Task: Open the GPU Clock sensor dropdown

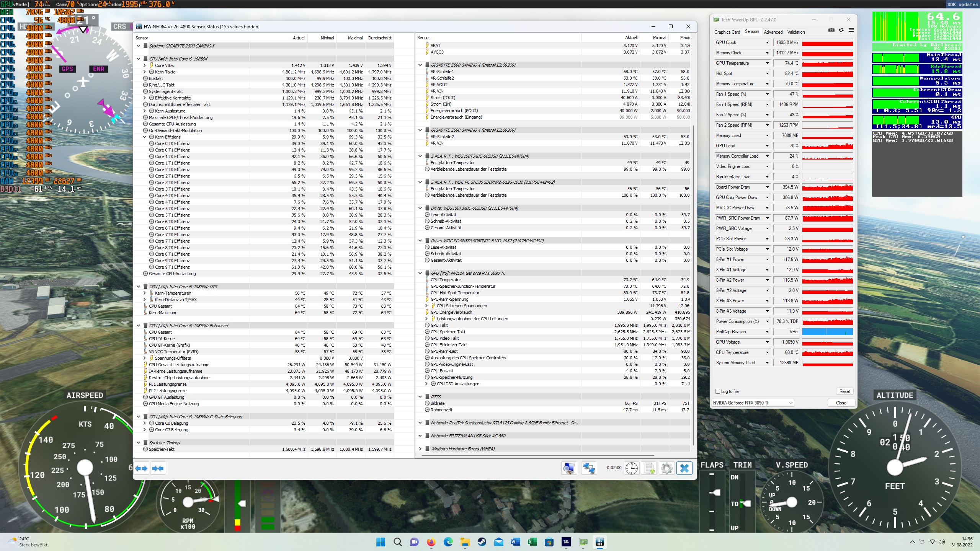Action: (x=767, y=42)
